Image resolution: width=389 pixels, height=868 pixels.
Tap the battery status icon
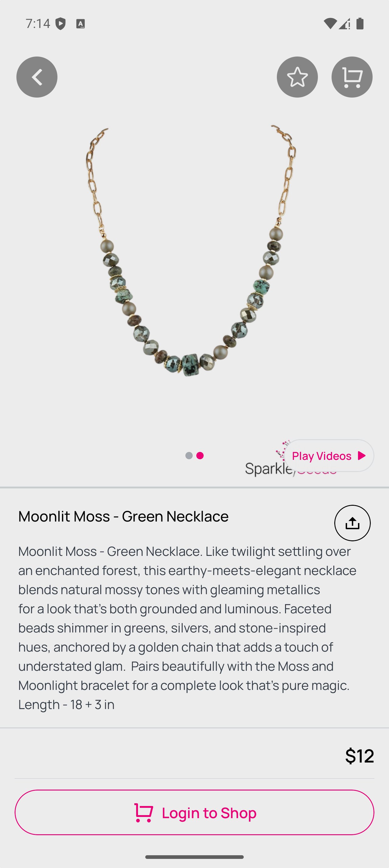(x=360, y=24)
